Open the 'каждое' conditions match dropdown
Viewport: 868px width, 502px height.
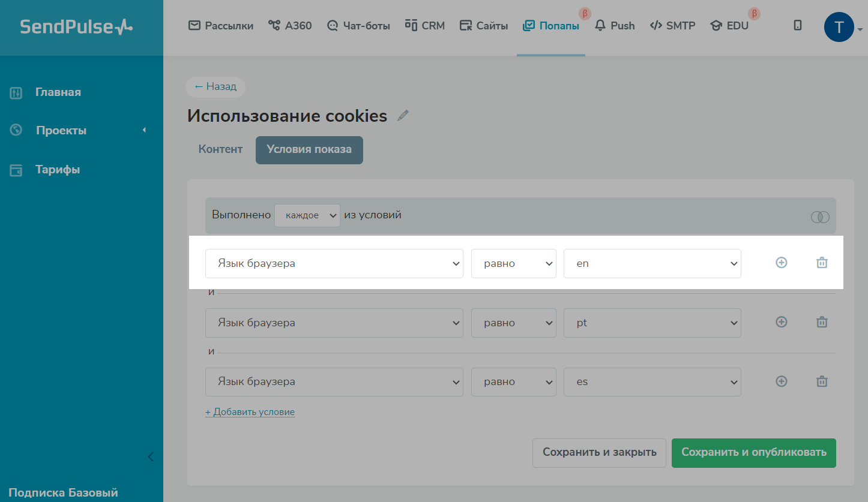307,215
